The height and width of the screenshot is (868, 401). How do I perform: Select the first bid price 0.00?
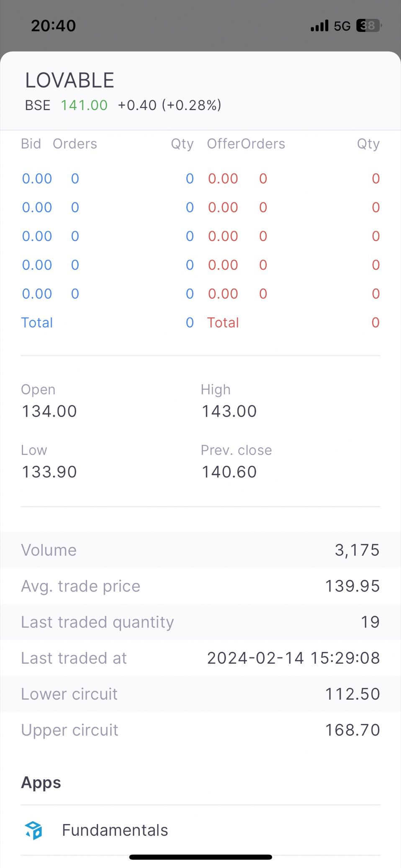tap(37, 179)
